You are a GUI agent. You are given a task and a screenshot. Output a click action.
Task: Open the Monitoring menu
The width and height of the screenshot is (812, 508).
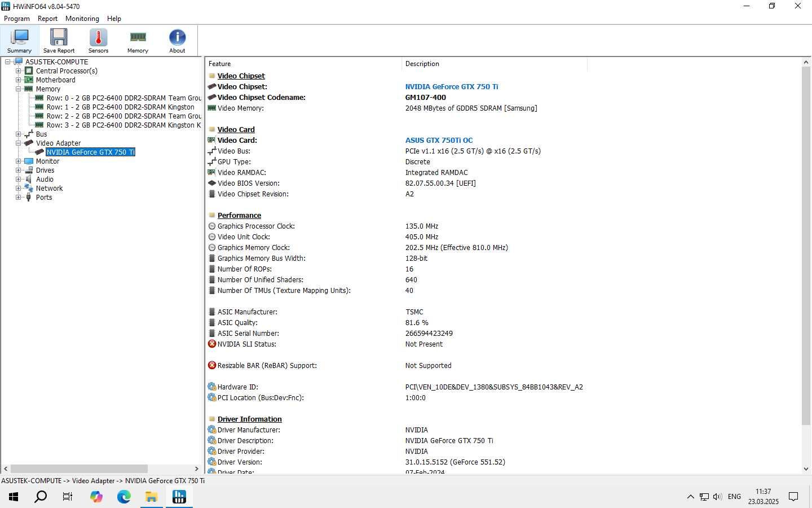(x=82, y=19)
